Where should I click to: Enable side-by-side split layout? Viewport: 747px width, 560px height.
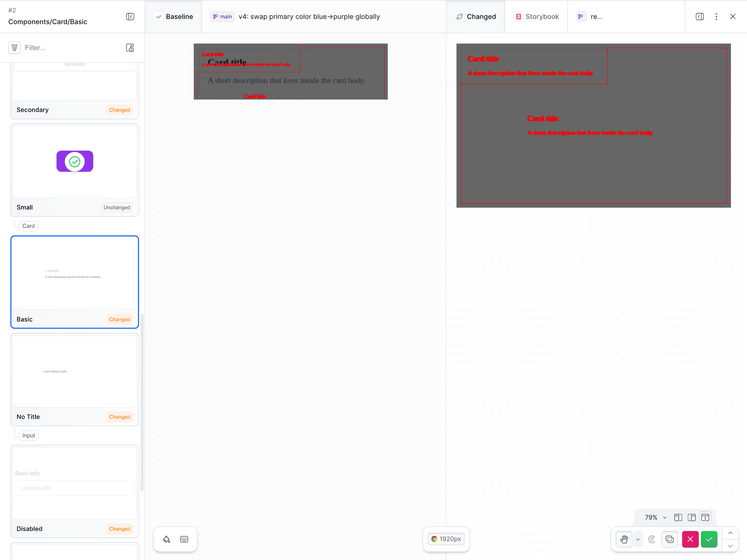pyautogui.click(x=705, y=518)
